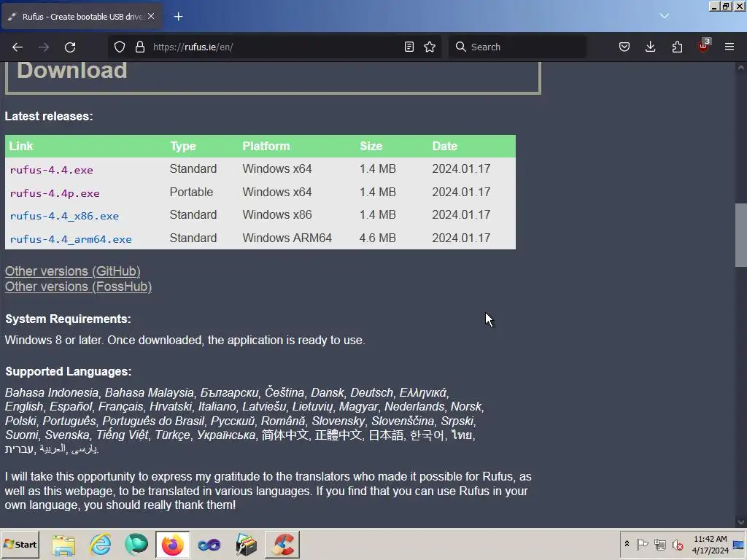The width and height of the screenshot is (747, 560).
Task: Click the Download heading
Action: coord(72,71)
